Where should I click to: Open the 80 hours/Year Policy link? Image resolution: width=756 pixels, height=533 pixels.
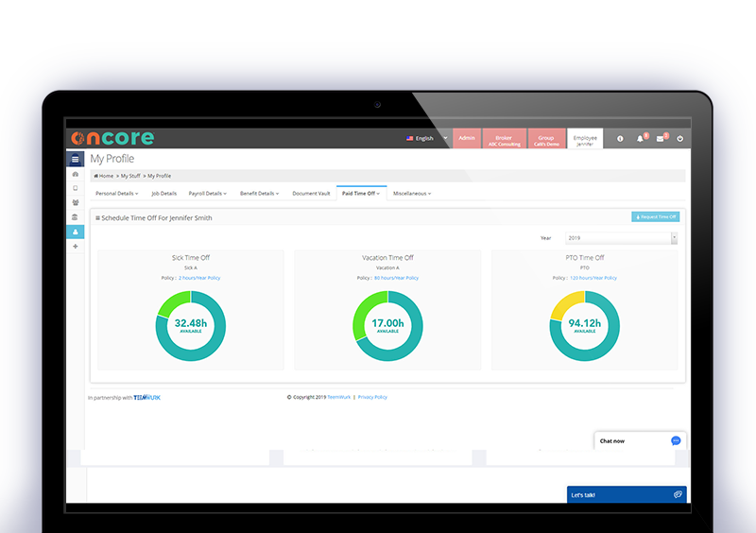point(396,278)
